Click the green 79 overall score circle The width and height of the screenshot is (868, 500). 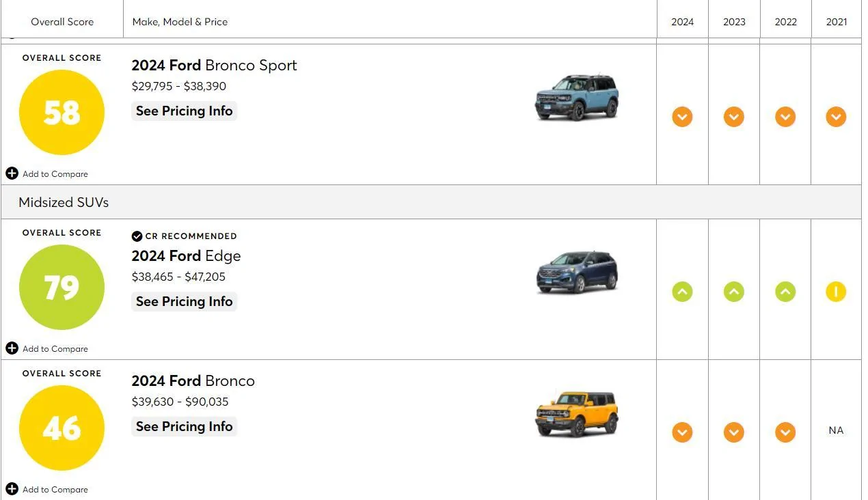(62, 286)
